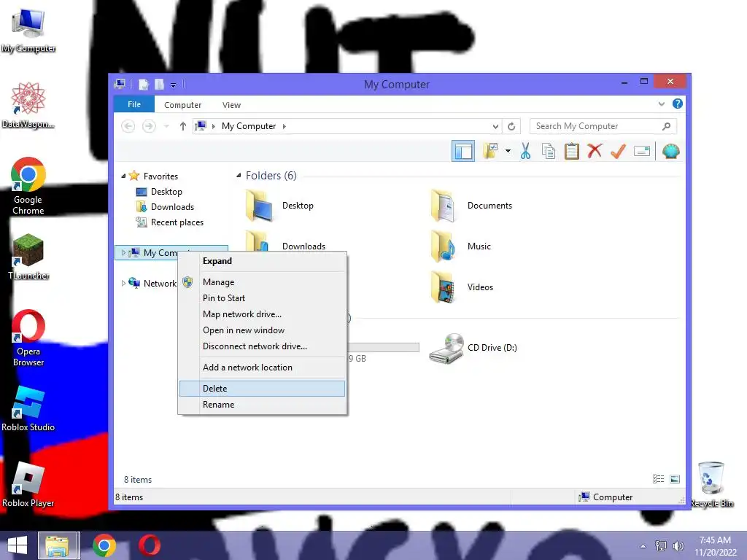Click the Up one level arrow
747x560 pixels.
click(x=183, y=126)
